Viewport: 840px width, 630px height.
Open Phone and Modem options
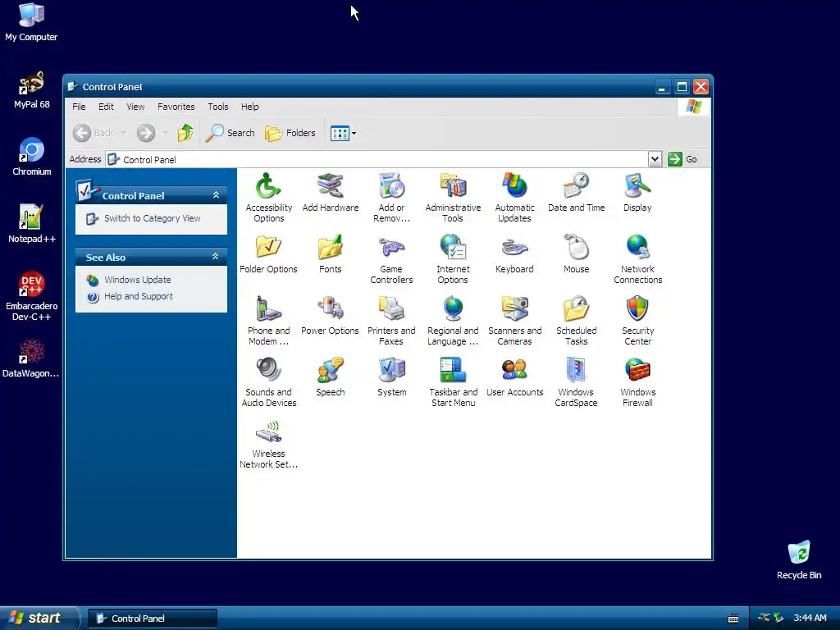(268, 321)
